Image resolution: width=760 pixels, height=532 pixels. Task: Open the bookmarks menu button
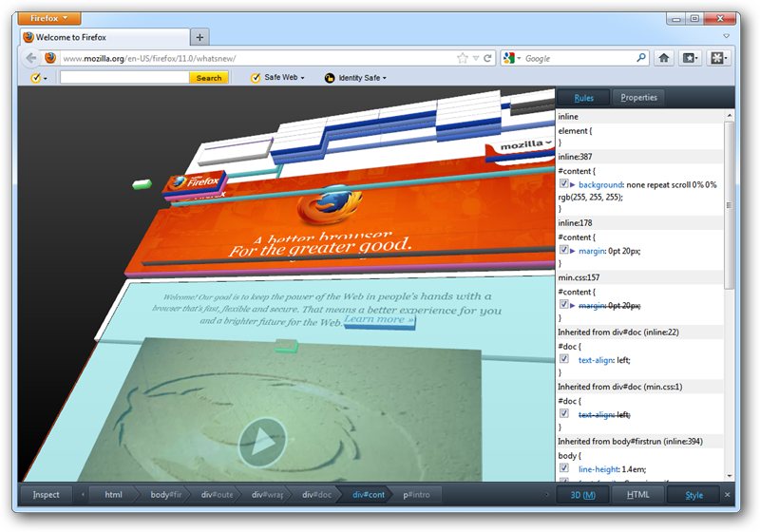coord(691,58)
